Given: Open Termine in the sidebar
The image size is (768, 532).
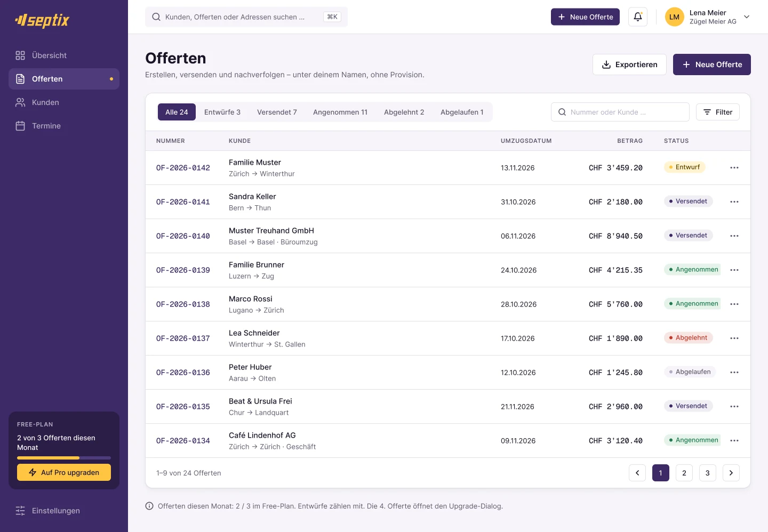Looking at the screenshot, I should (64, 126).
